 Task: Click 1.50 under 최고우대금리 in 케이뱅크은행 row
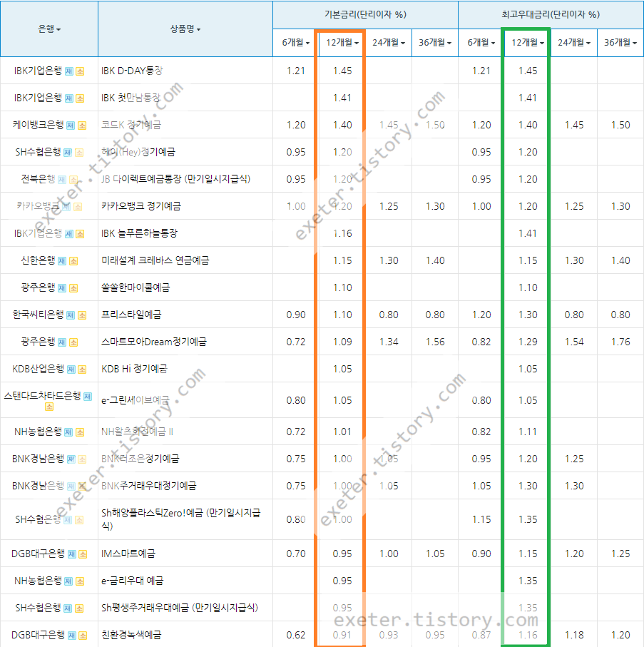pyautogui.click(x=620, y=125)
